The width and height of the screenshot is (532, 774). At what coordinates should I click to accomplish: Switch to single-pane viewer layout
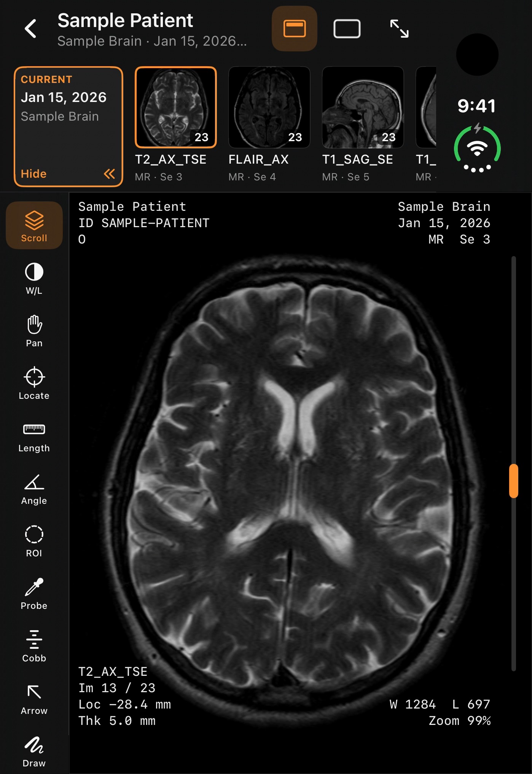coord(347,29)
